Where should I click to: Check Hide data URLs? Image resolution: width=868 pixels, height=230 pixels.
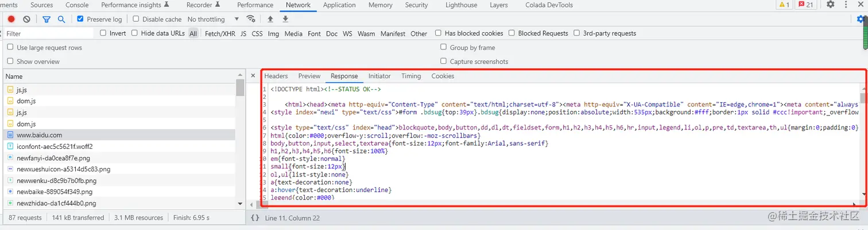click(134, 33)
